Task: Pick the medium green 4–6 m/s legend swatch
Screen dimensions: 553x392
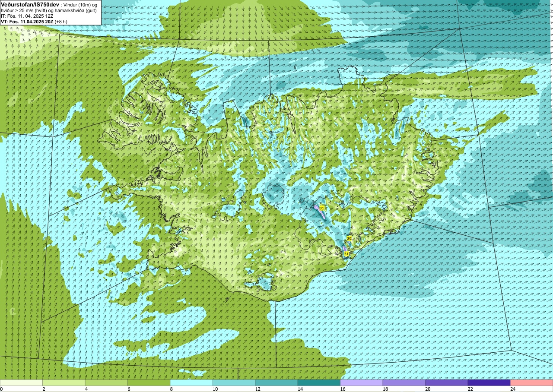Action: (106, 383)
